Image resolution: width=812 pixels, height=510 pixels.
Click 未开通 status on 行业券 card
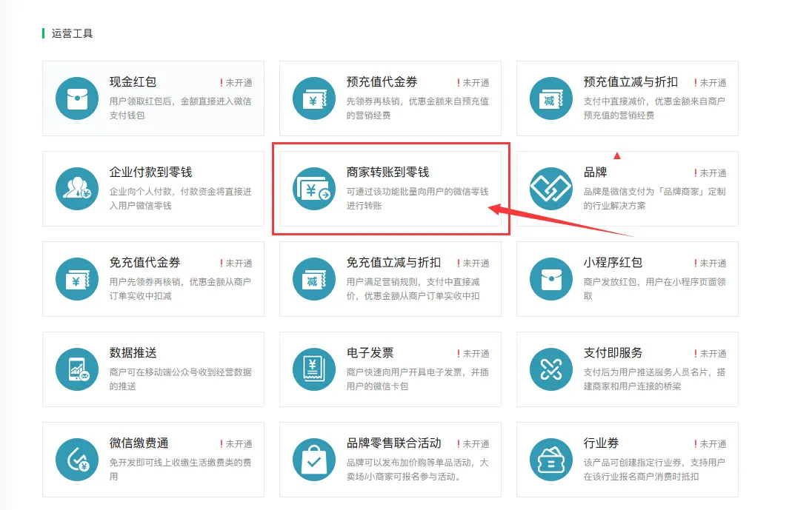pyautogui.click(x=710, y=444)
